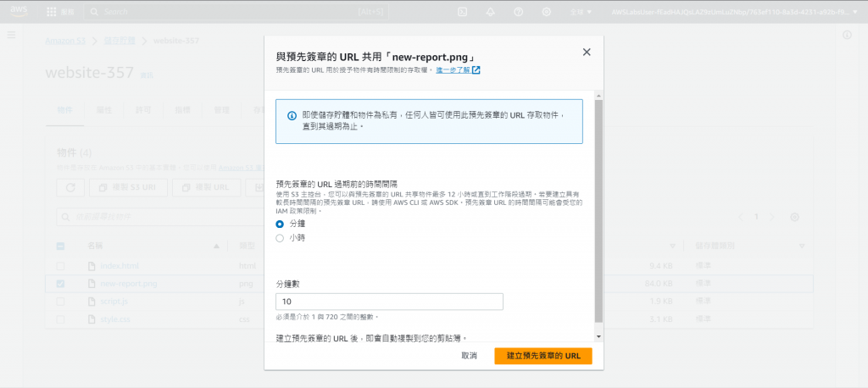Open the services grid menu icon
This screenshot has height=388, width=868.
tap(52, 12)
